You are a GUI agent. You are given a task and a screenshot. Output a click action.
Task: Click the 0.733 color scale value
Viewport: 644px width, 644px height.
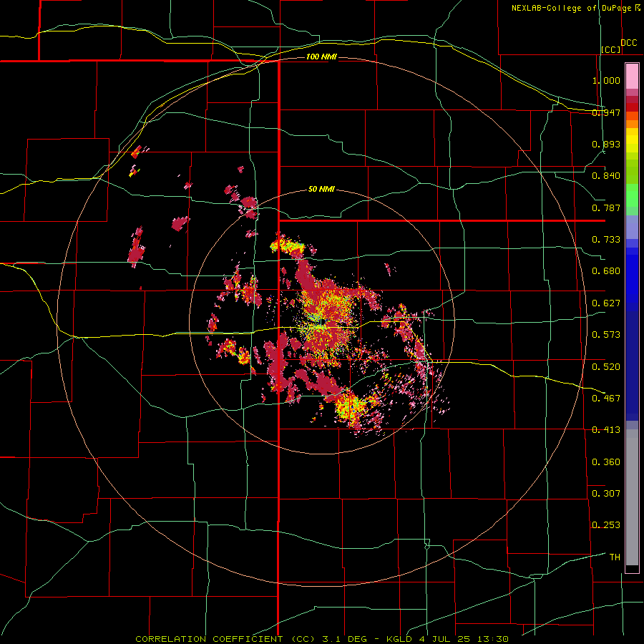point(606,240)
